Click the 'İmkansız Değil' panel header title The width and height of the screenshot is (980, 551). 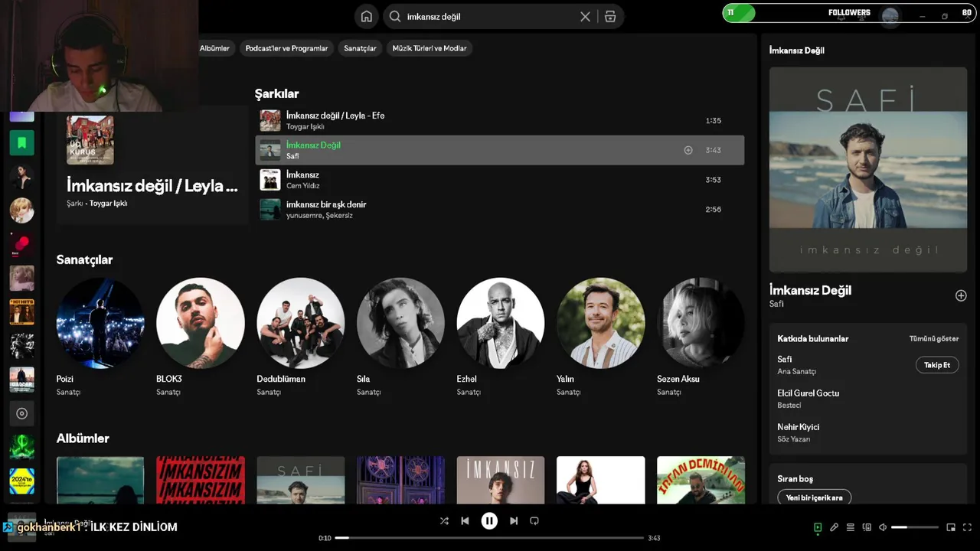[x=797, y=51]
